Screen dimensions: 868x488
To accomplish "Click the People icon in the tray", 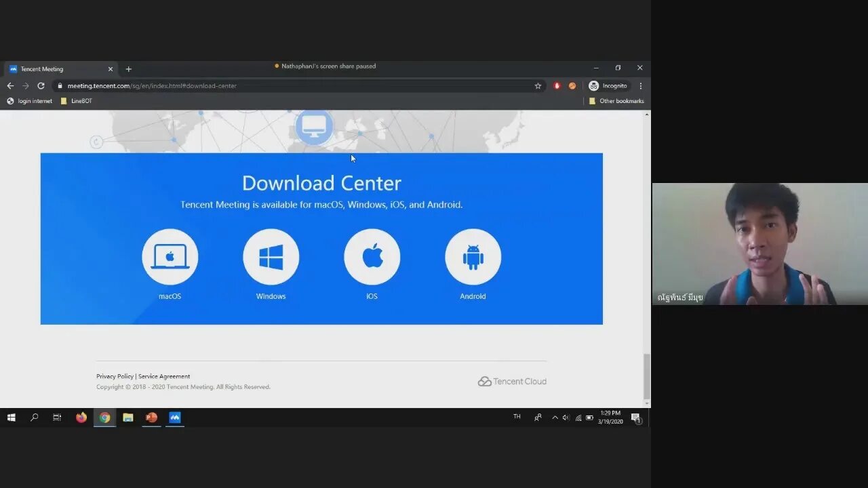I will pyautogui.click(x=538, y=418).
